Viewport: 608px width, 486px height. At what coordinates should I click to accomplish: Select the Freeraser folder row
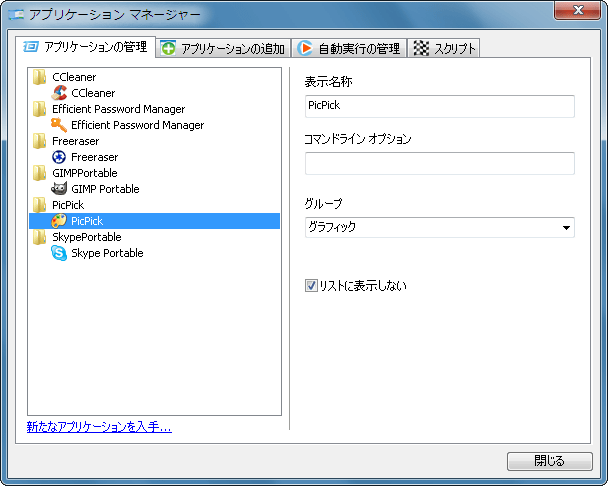pyautogui.click(x=76, y=141)
